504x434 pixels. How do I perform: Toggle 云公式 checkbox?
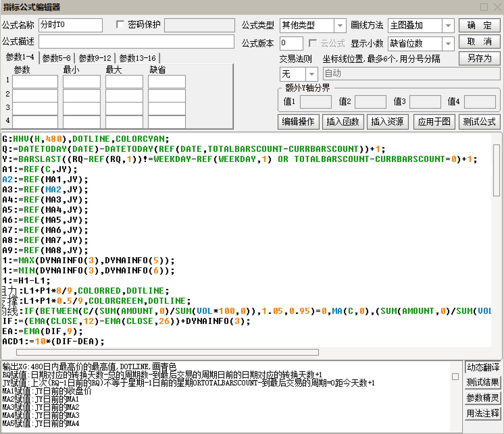[313, 44]
